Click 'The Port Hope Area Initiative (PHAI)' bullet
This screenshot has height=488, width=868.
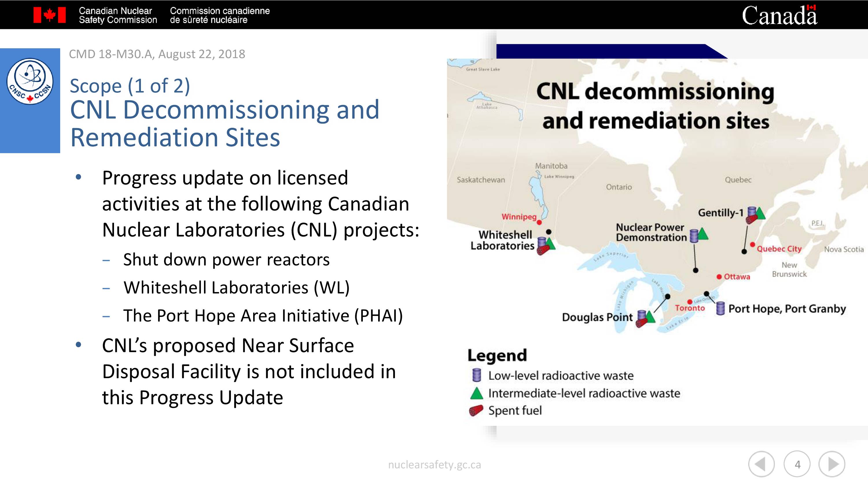[263, 316]
